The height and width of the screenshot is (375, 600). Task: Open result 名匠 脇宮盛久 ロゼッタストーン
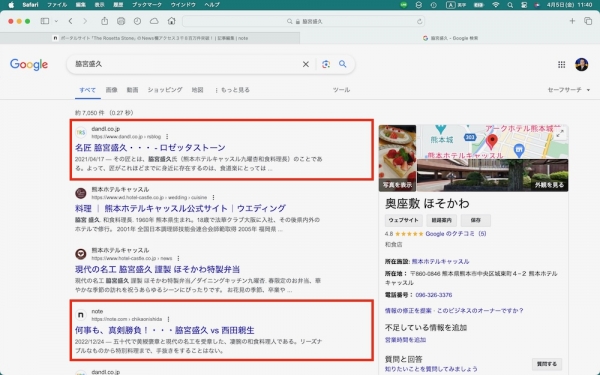tap(150, 148)
